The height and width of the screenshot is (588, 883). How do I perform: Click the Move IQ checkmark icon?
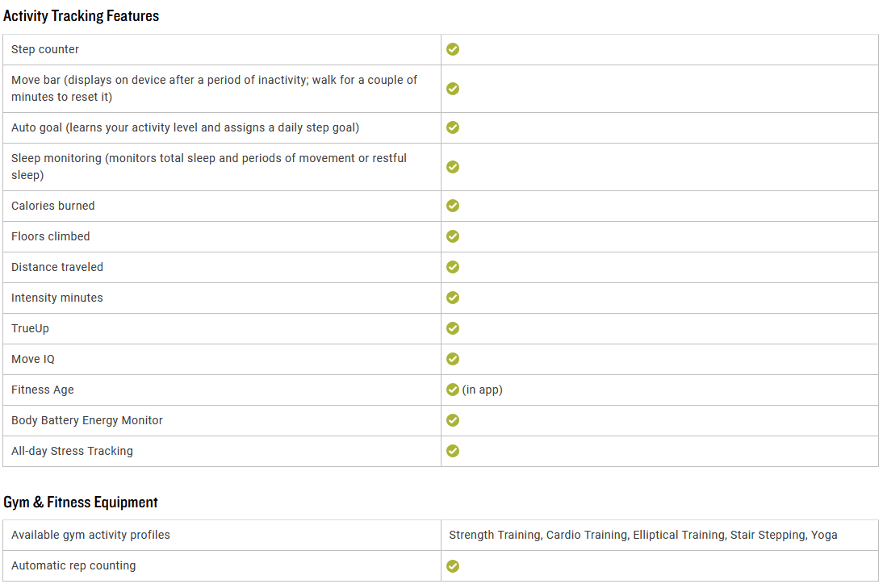coord(453,359)
